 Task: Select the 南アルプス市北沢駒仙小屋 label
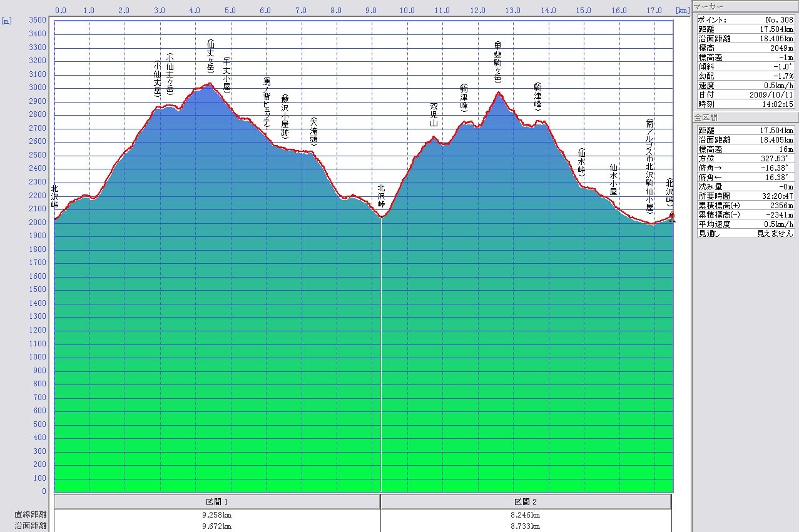(x=650, y=166)
